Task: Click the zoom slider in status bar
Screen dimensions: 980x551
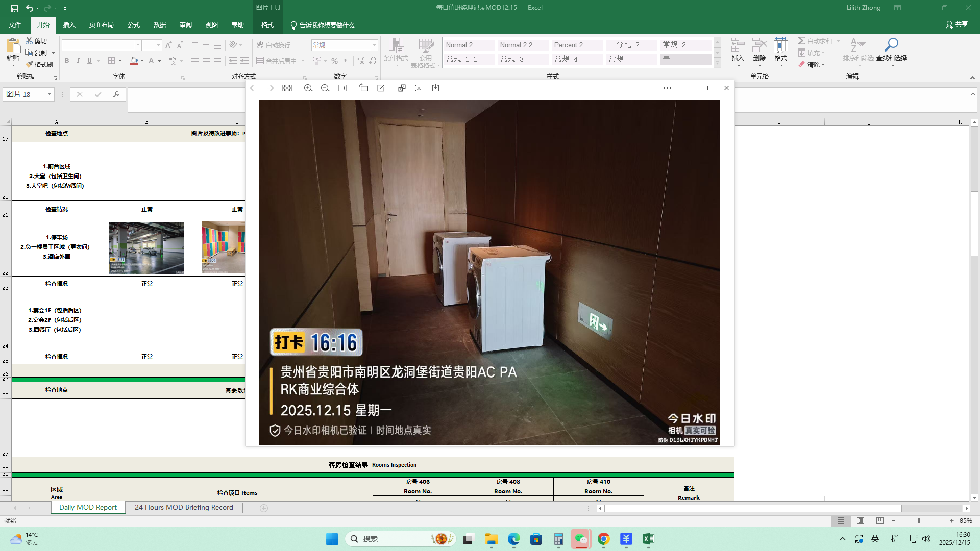Action: 919,521
